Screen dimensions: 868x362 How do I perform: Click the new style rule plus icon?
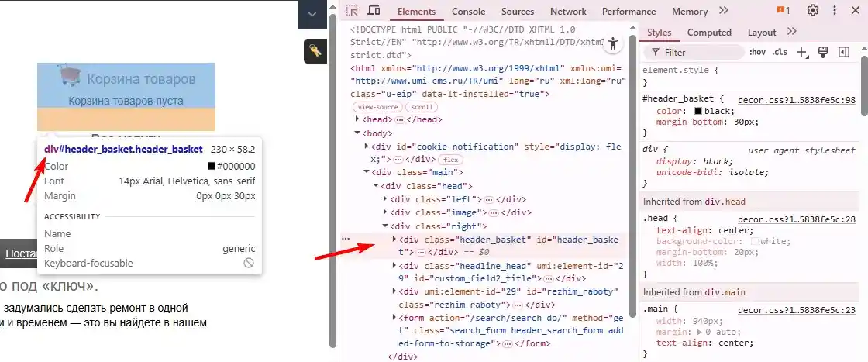pyautogui.click(x=802, y=52)
